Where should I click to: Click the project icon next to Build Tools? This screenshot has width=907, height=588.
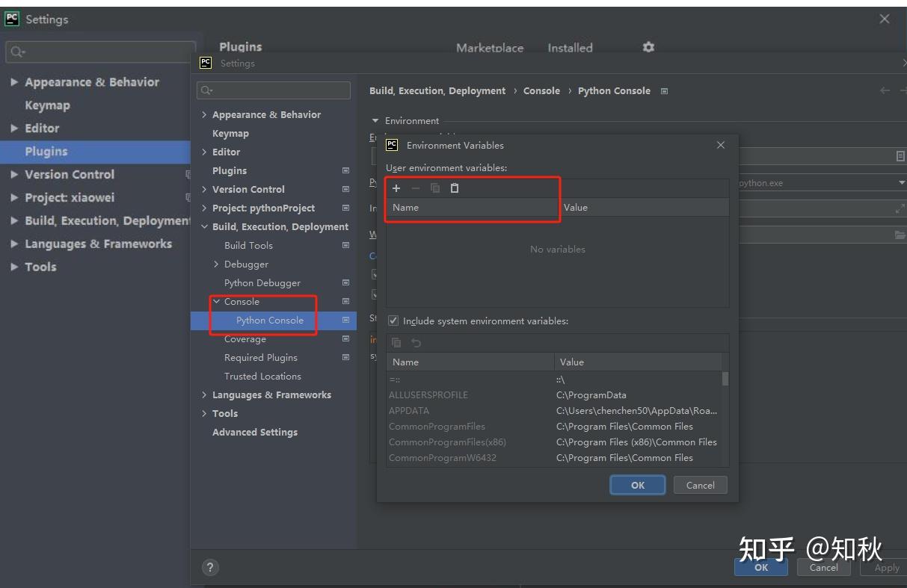[345, 246]
